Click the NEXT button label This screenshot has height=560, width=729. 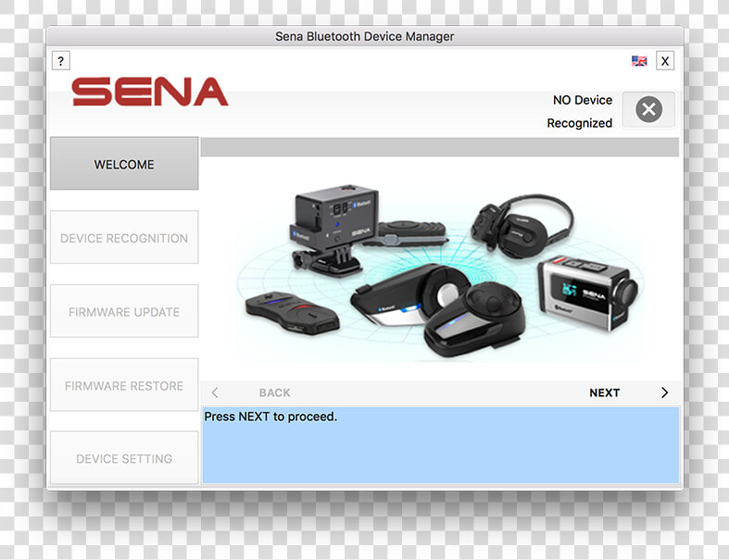tap(604, 392)
